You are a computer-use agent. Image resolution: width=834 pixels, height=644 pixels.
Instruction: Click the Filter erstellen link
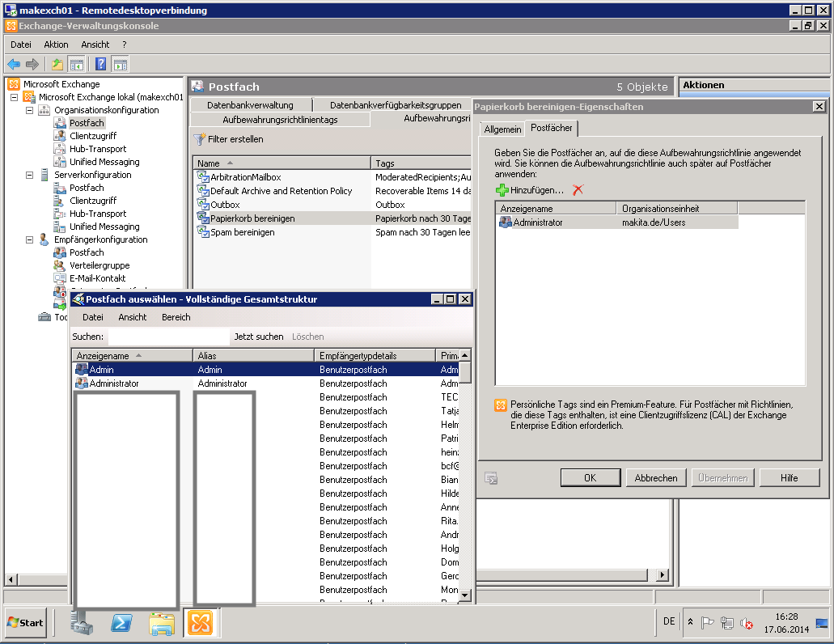tap(235, 139)
